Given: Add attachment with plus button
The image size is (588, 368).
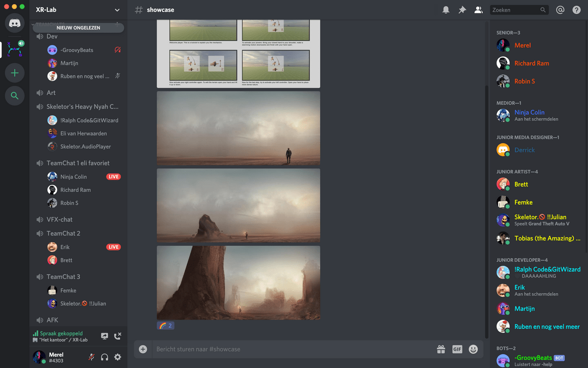Looking at the screenshot, I should click(x=143, y=349).
